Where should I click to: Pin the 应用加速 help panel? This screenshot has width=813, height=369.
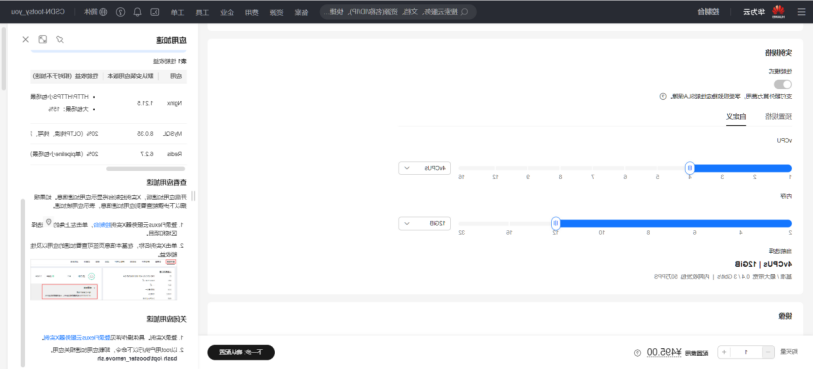(60, 39)
